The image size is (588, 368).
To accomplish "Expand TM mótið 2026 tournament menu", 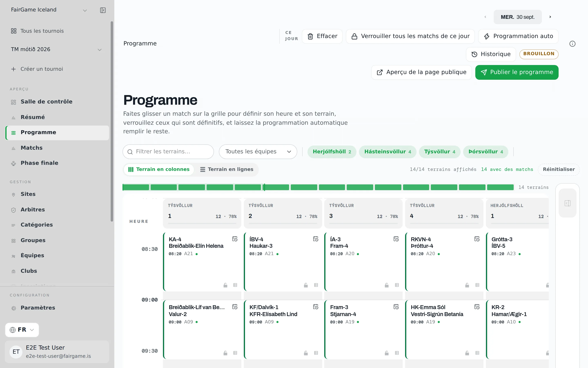I will [x=56, y=49].
